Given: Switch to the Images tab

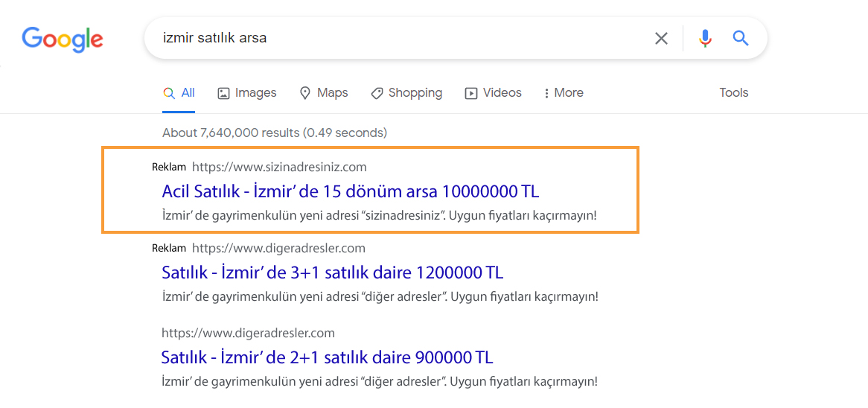Looking at the screenshot, I should [x=246, y=93].
